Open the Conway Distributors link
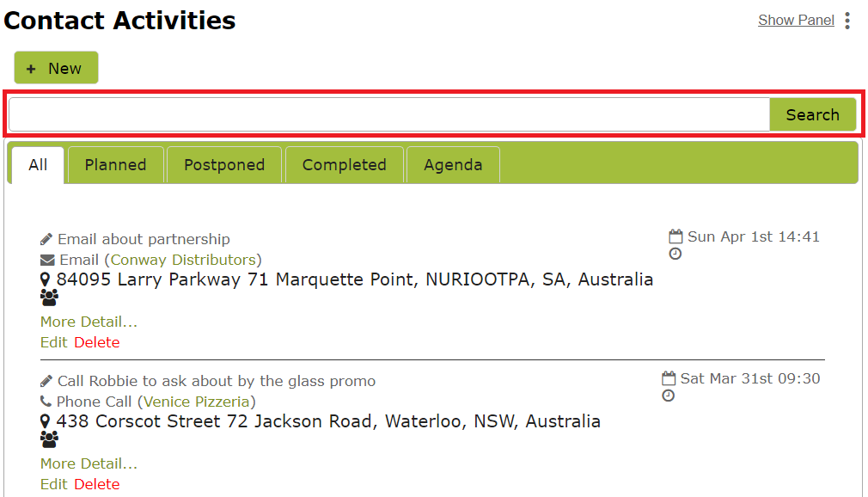 (183, 260)
